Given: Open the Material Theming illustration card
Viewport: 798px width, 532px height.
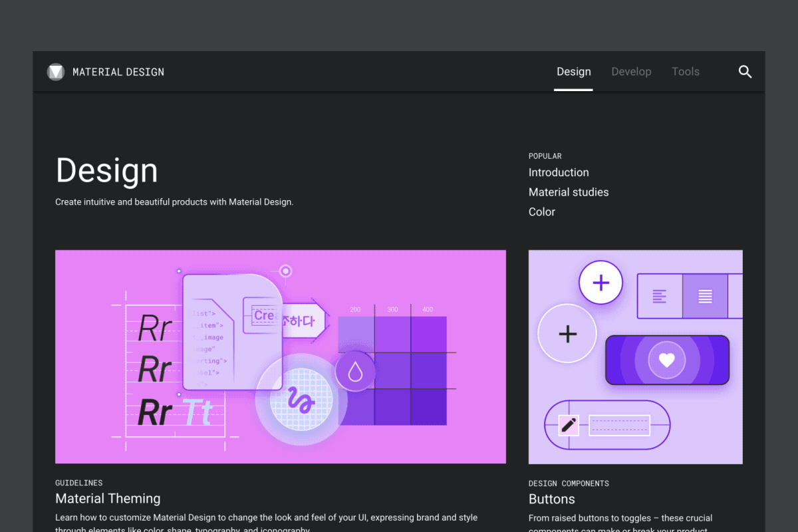Looking at the screenshot, I should 281,356.
